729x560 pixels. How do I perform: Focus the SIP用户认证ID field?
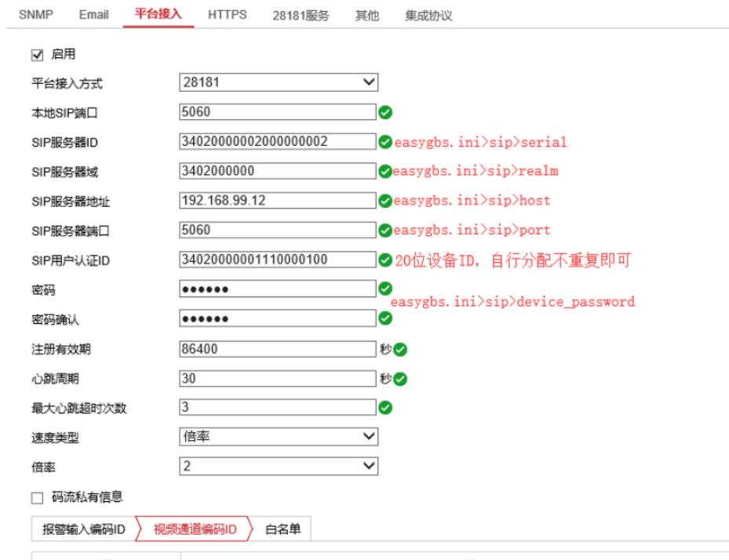pos(278,260)
